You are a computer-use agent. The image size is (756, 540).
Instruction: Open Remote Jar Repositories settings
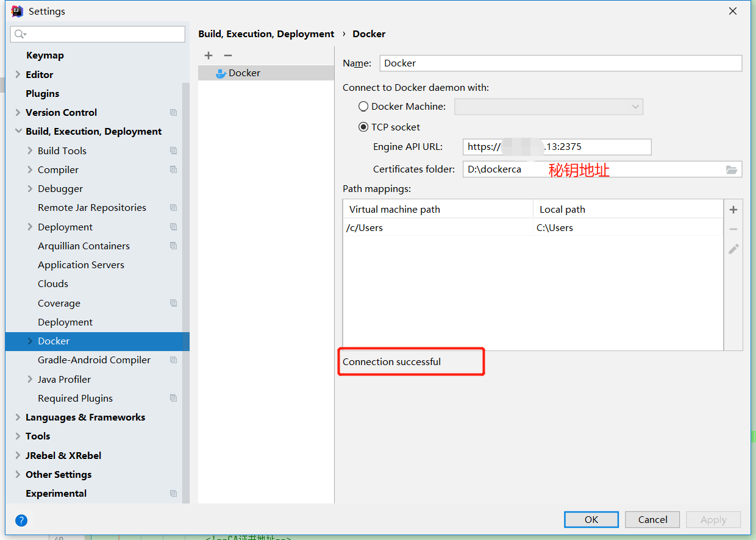click(92, 208)
